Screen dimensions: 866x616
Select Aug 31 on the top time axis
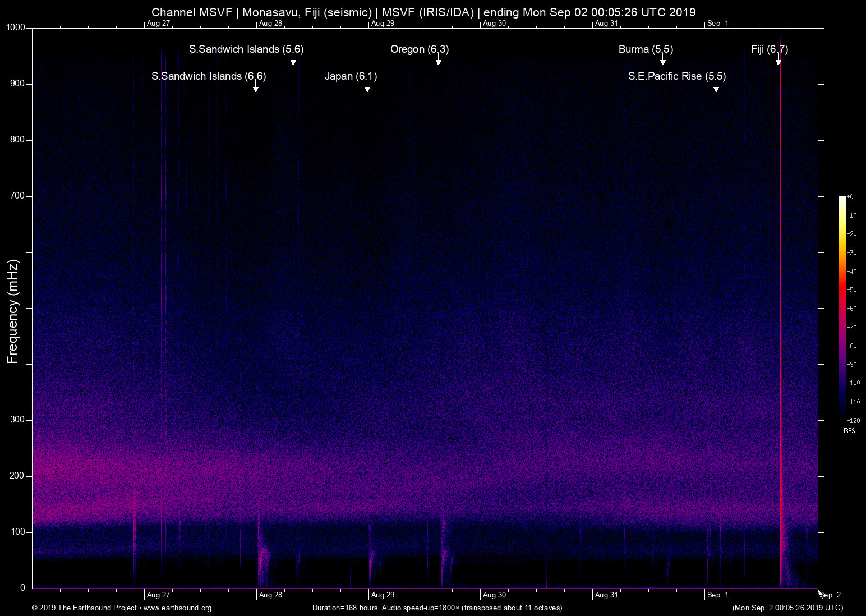click(606, 24)
